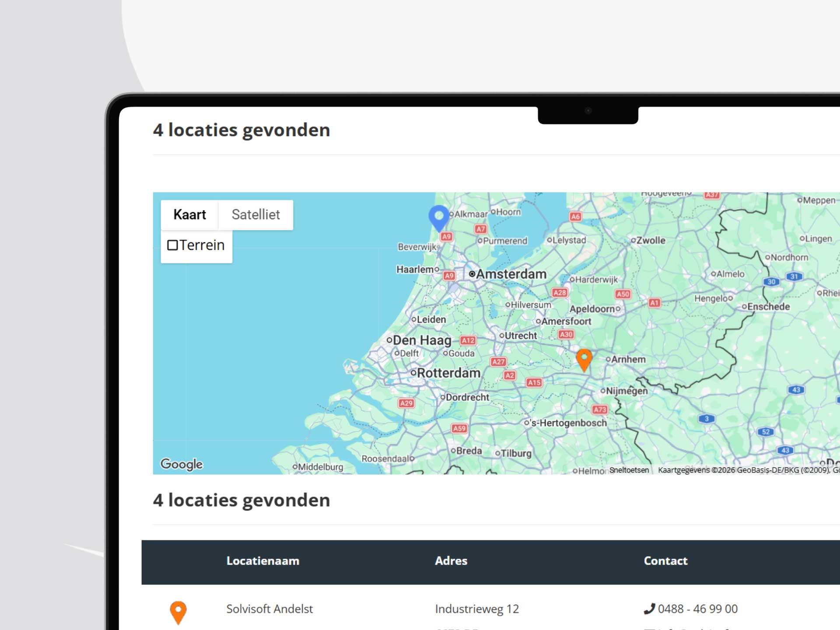The height and width of the screenshot is (630, 840).
Task: Click the A73 road shield on the map
Action: tap(600, 409)
